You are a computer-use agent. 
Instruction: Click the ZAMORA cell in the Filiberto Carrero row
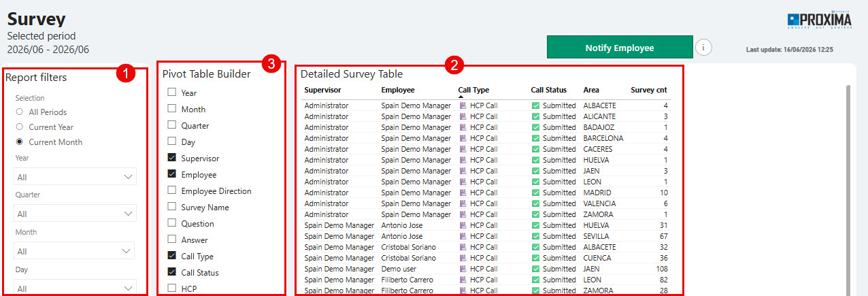(x=599, y=291)
